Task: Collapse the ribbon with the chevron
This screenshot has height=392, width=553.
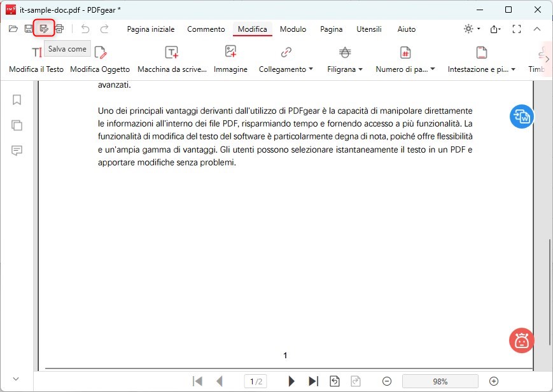Action: click(536, 29)
